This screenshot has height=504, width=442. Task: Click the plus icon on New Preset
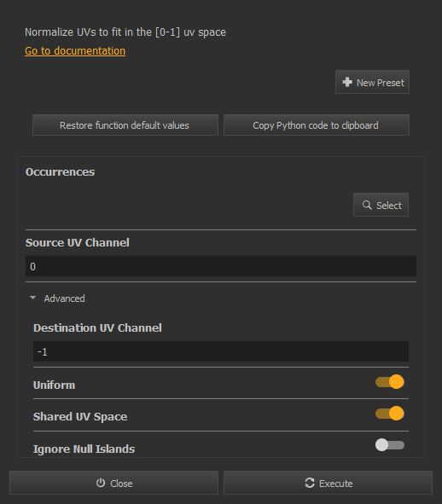pos(347,82)
